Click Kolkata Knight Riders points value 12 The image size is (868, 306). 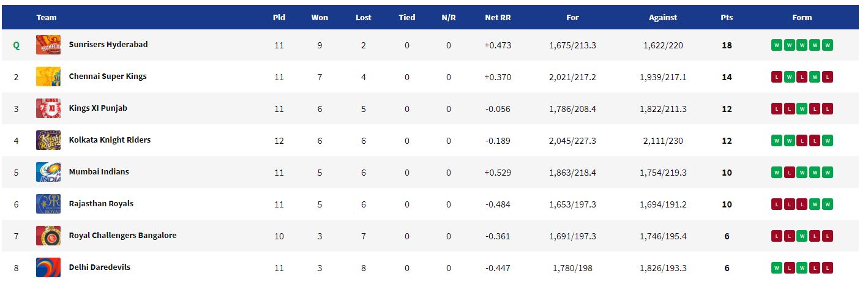point(727,141)
